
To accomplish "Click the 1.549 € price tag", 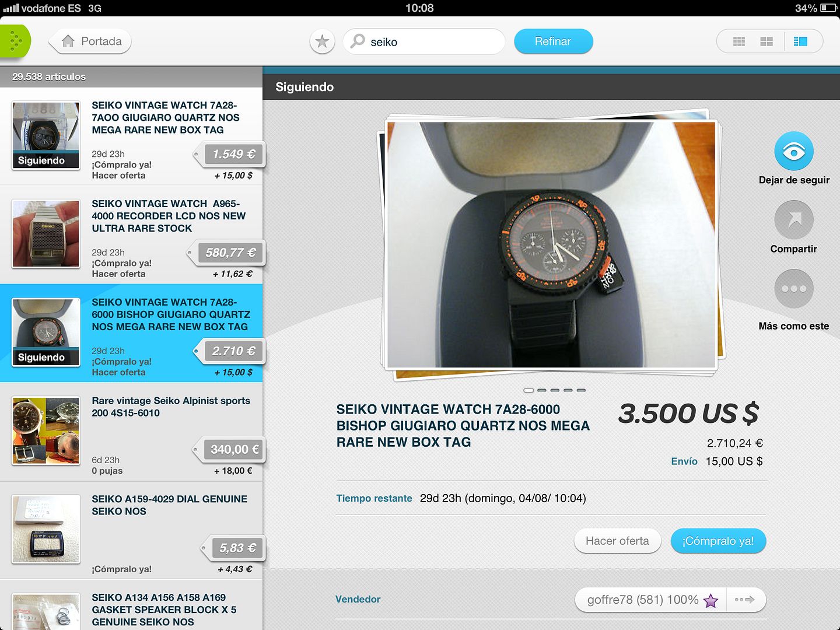I will (230, 155).
